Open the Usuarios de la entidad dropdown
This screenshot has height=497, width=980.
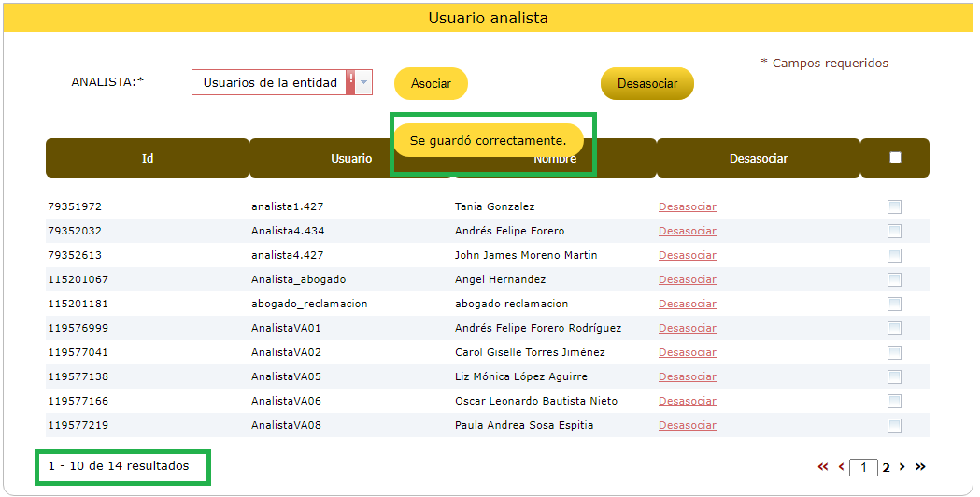coord(269,82)
